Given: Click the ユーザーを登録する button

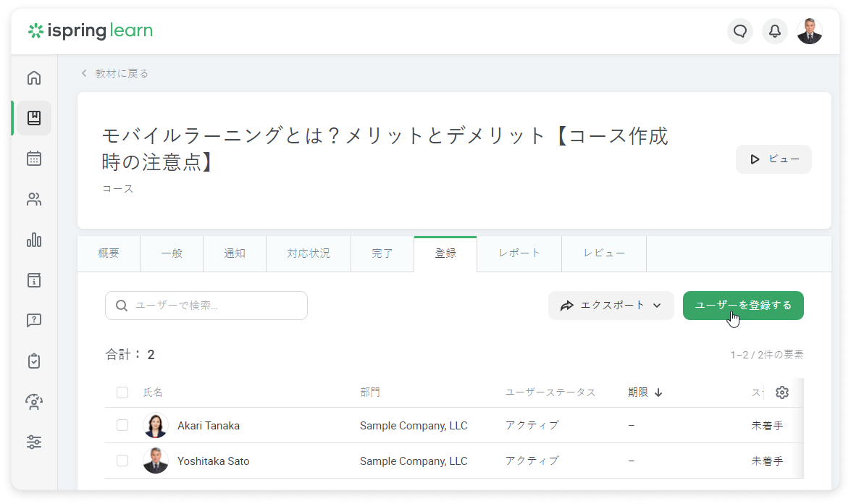Looking at the screenshot, I should click(x=743, y=306).
